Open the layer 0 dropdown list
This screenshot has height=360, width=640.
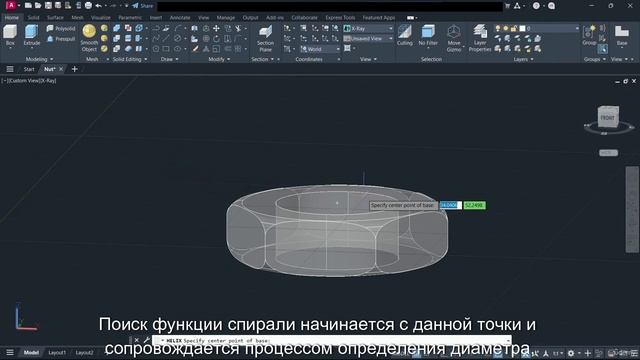point(549,28)
